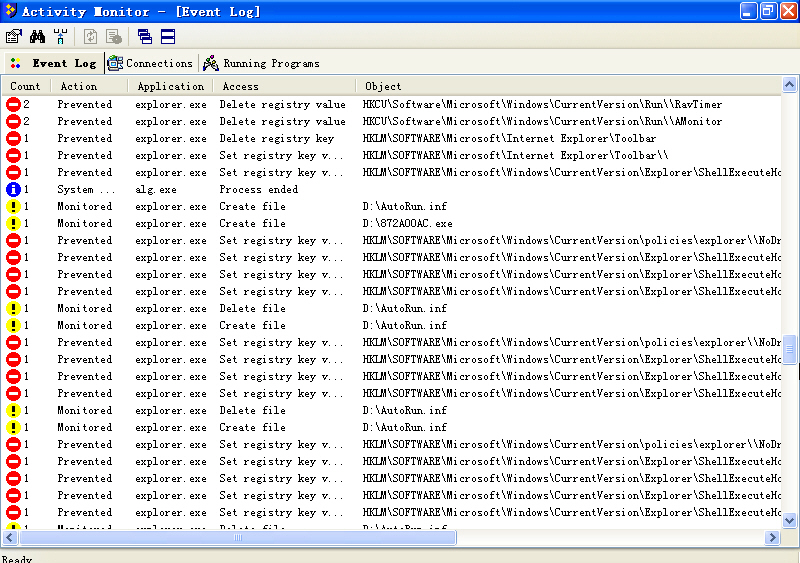
Task: Click the cascade windows toolbar icon
Action: click(x=145, y=37)
